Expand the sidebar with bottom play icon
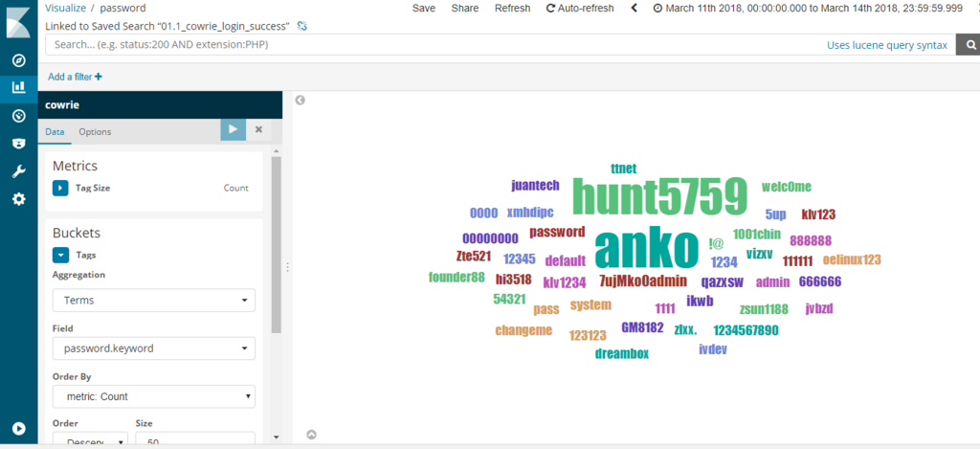The height and width of the screenshot is (449, 980). pyautogui.click(x=19, y=428)
